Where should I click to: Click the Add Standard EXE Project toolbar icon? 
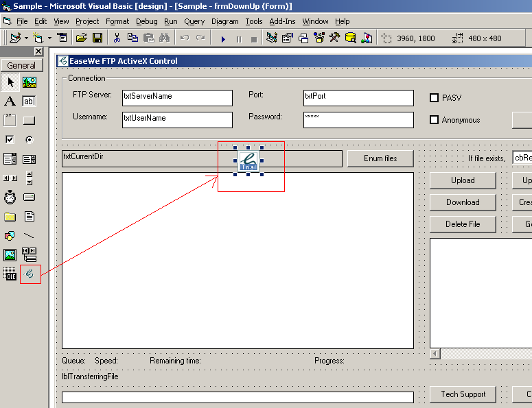[15, 38]
